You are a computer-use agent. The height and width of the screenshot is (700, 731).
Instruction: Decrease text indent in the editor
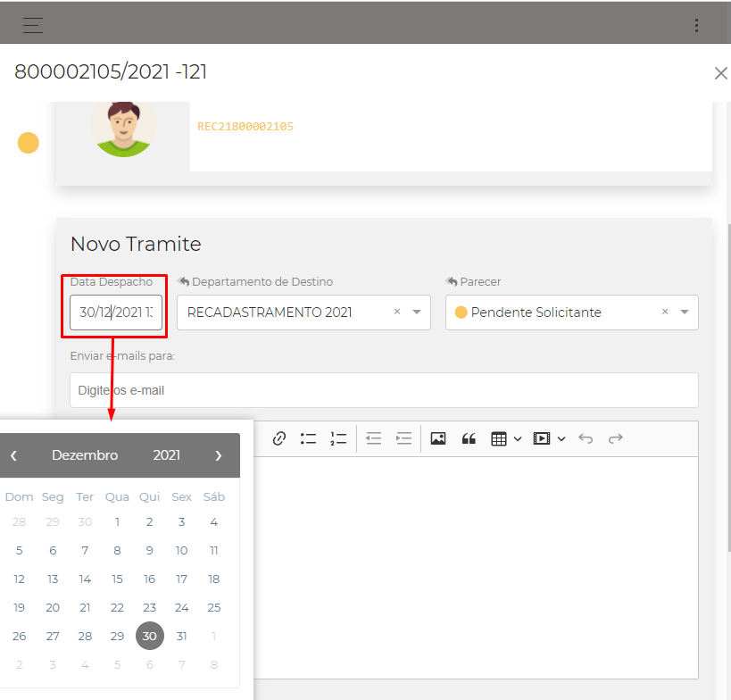tap(373, 438)
